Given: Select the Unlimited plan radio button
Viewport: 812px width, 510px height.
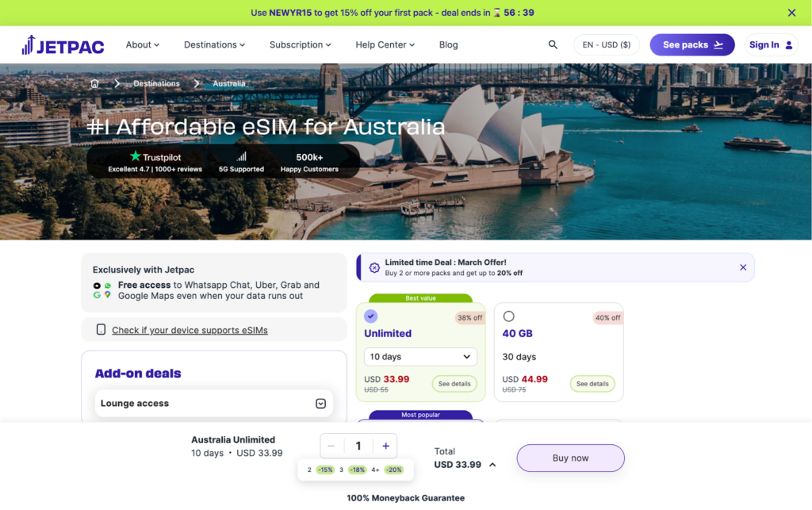Looking at the screenshot, I should coord(370,316).
